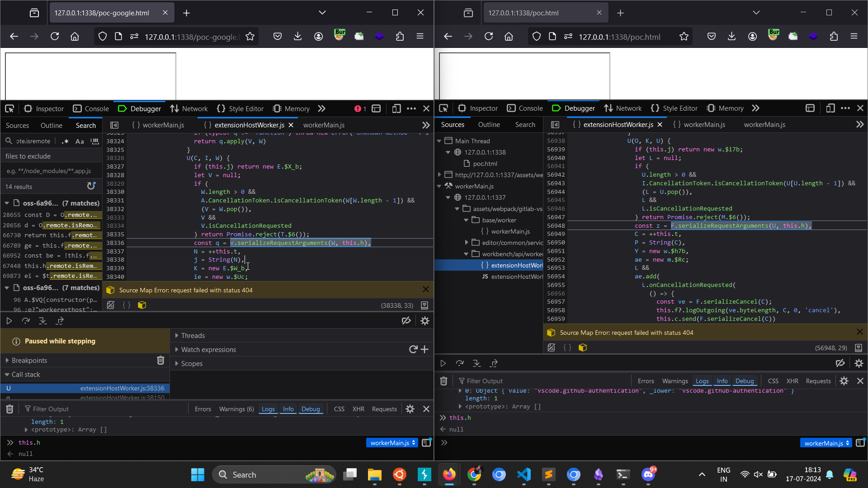The image size is (868, 488).
Task: Bookmark the poc-google.html page with star
Action: (250, 37)
